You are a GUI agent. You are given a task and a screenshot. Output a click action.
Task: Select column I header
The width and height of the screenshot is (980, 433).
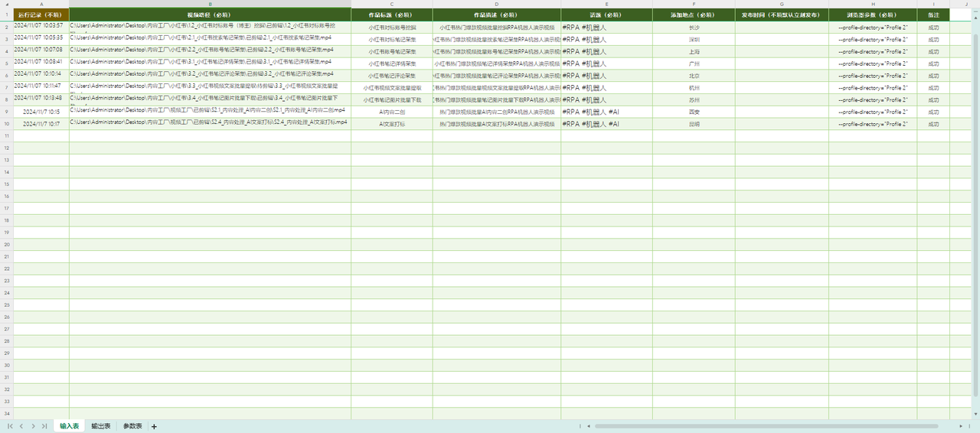[x=933, y=4]
